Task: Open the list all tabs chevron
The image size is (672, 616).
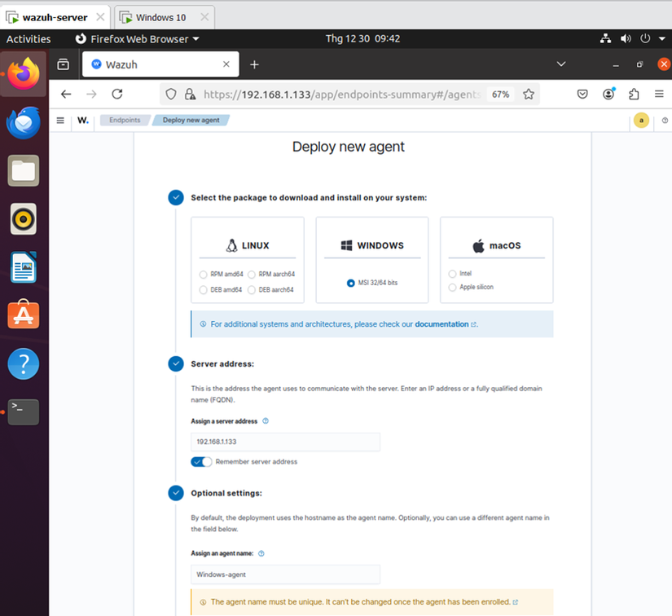Action: (x=561, y=64)
